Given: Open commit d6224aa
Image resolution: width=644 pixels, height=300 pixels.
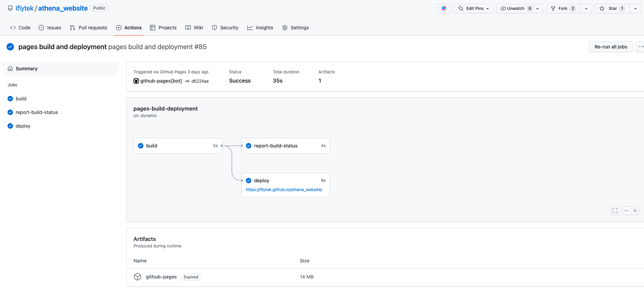Looking at the screenshot, I should 200,81.
